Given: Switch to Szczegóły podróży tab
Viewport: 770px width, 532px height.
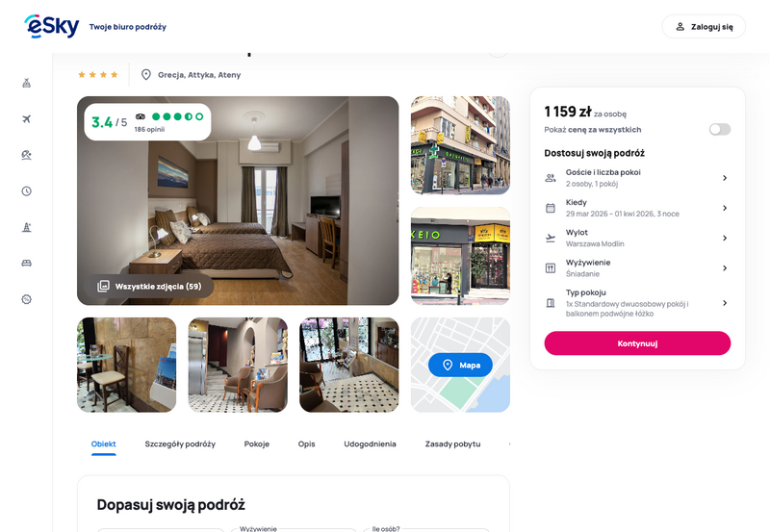Looking at the screenshot, I should click(180, 443).
